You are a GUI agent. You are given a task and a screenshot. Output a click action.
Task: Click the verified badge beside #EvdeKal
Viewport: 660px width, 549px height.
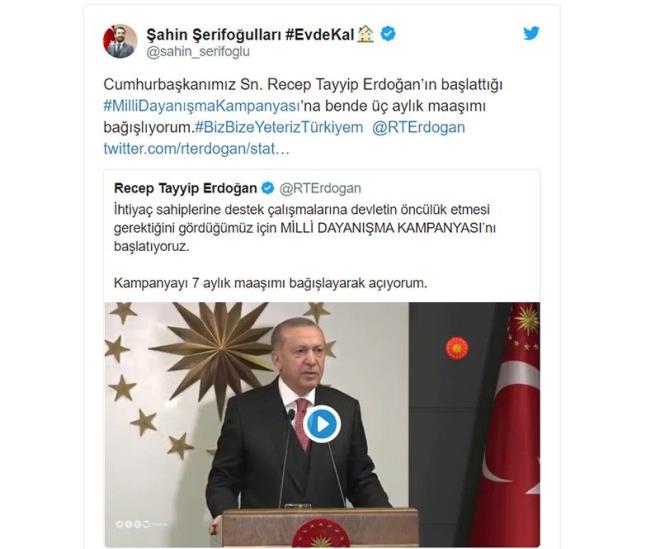coord(388,34)
